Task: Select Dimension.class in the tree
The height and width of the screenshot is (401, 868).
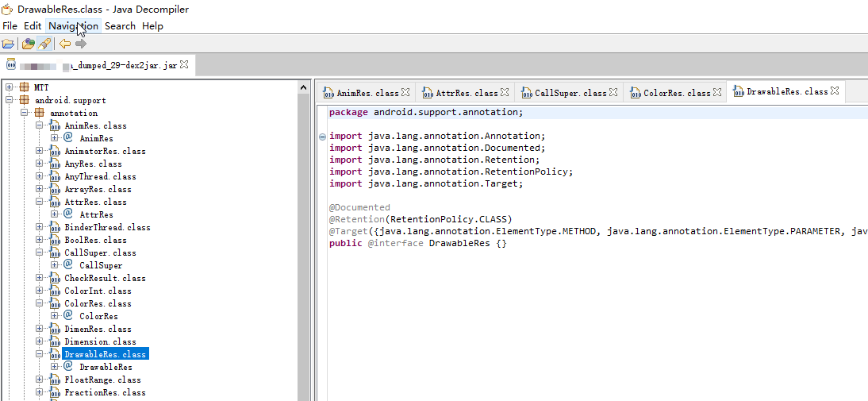Action: pos(100,341)
